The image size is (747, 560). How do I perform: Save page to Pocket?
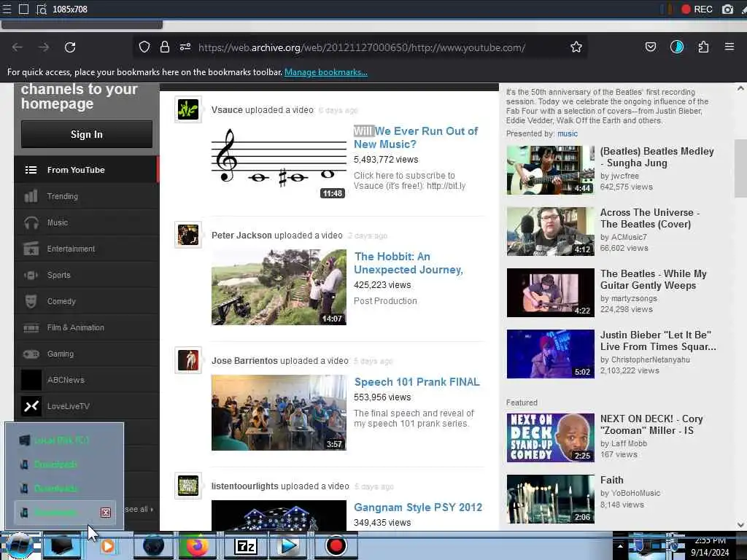650,47
